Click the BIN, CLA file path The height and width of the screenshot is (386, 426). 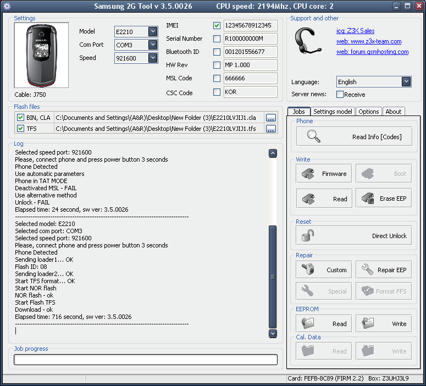156,118
